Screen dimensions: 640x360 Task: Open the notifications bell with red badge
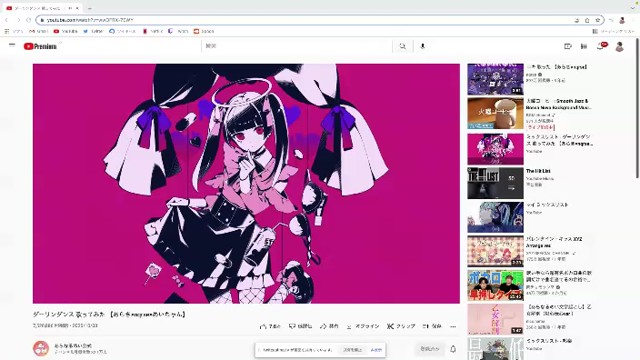coord(601,46)
